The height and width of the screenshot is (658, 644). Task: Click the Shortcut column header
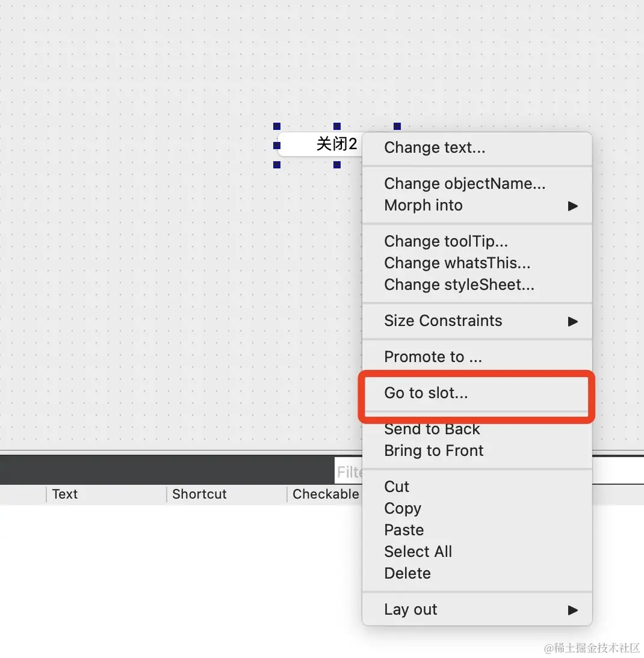[227, 494]
